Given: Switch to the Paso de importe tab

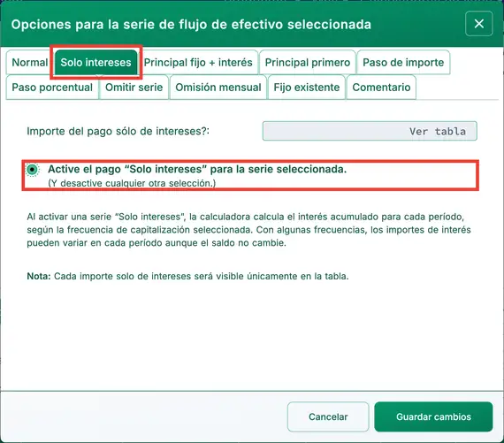Looking at the screenshot, I should [403, 63].
